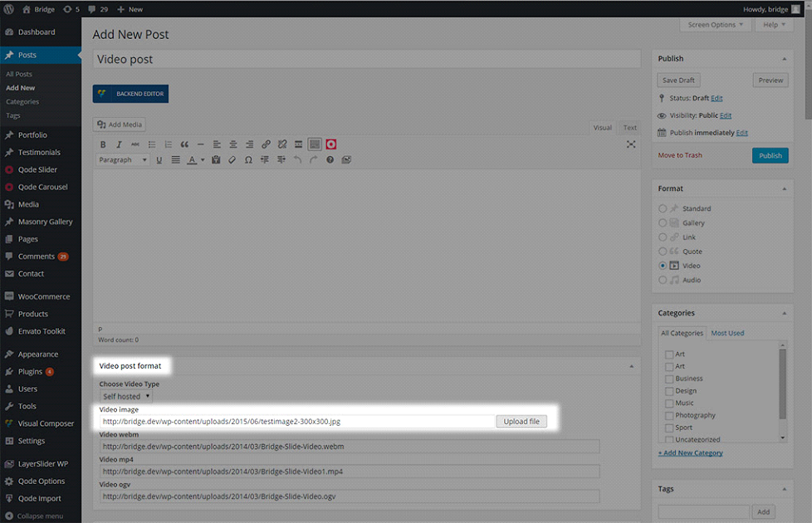Select the Gallery post format

663,222
